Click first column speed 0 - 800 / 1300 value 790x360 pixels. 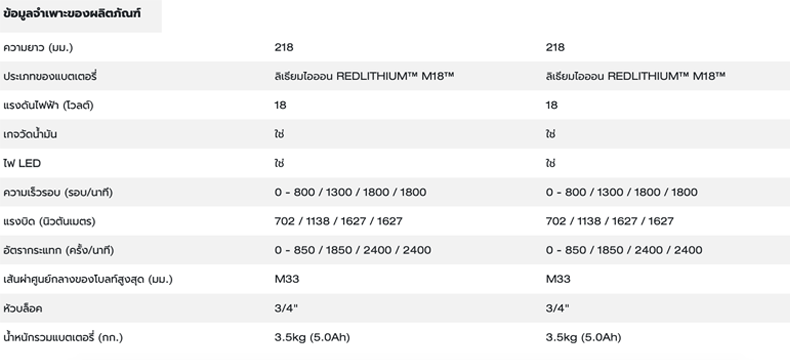(x=350, y=192)
